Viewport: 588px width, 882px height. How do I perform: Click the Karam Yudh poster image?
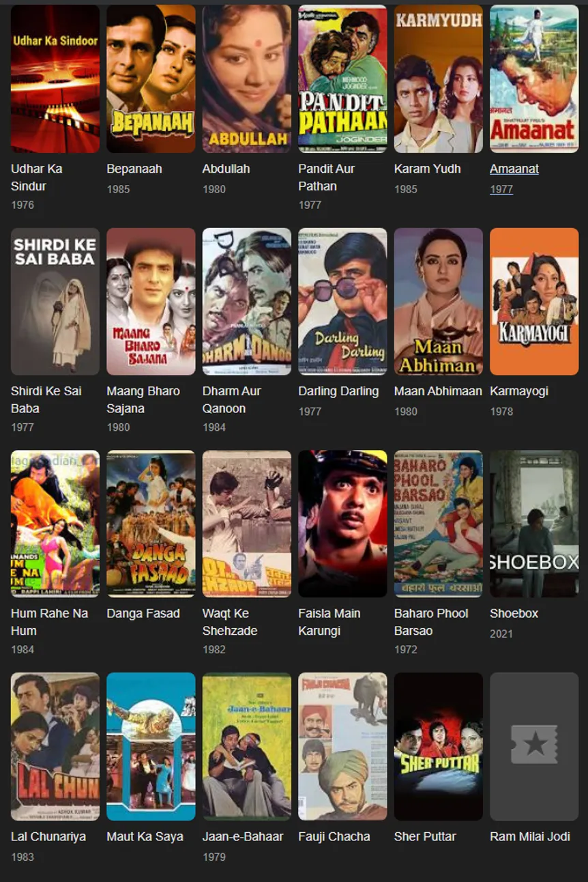click(439, 79)
